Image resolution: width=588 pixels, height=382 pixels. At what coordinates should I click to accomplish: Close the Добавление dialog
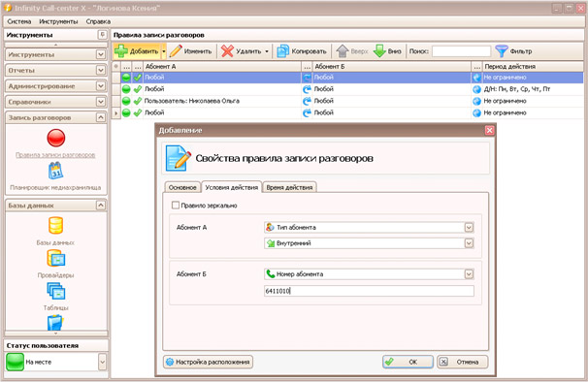point(489,130)
